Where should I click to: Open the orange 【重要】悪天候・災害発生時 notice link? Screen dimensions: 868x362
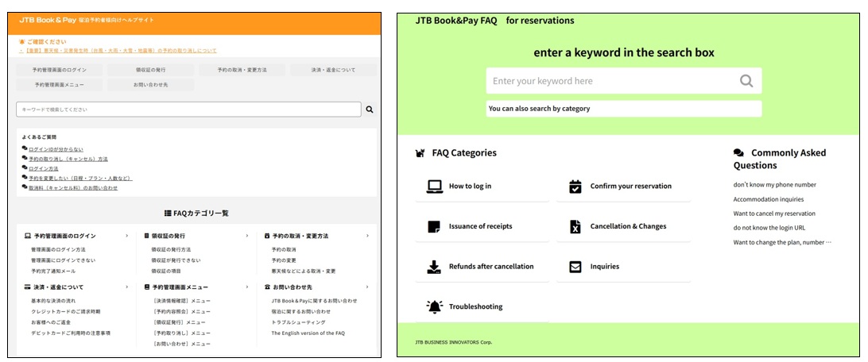(x=119, y=50)
